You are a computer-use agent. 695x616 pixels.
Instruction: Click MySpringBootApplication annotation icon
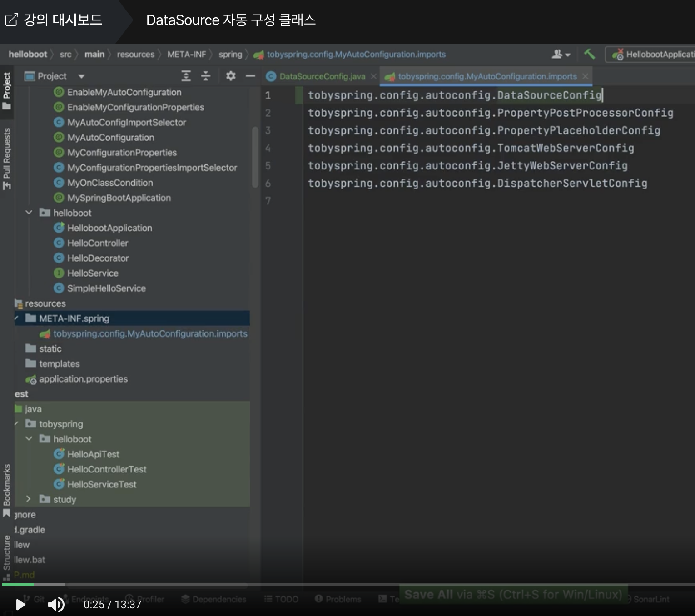click(59, 198)
